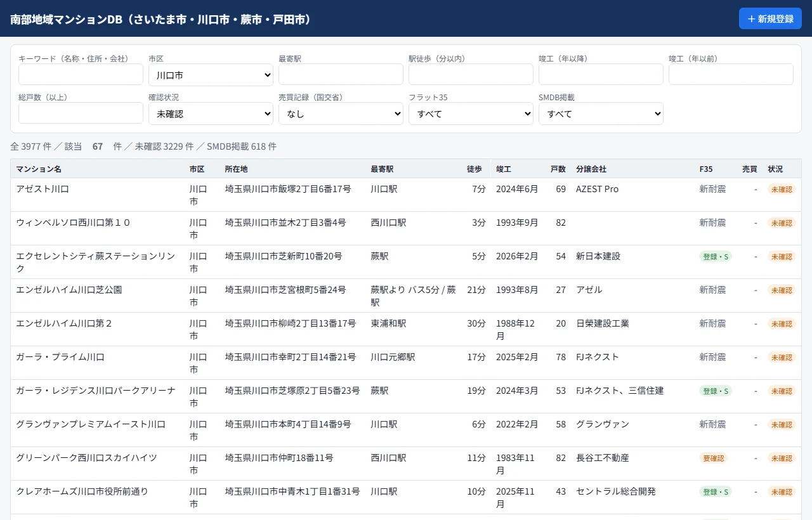Viewport: 812px width, 520px height.
Task: Select ガーラ・レジデンス川口パークアリーナ row name
Action: 96,391
